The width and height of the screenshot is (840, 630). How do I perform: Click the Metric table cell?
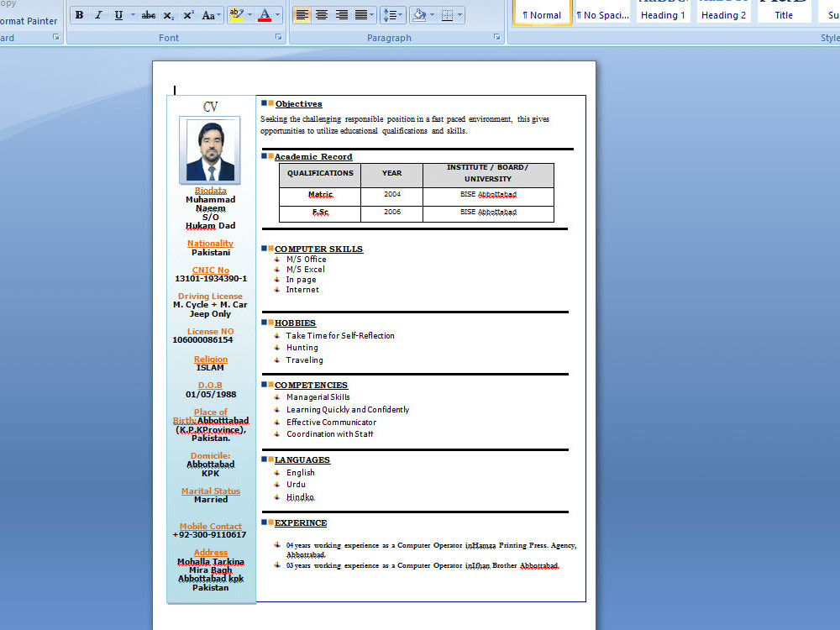coord(320,196)
